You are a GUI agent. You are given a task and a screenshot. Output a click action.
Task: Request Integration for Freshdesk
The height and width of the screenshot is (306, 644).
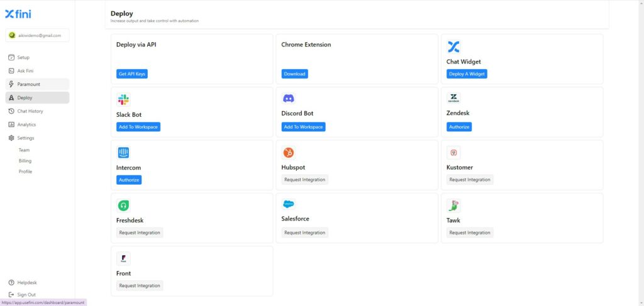(x=140, y=232)
